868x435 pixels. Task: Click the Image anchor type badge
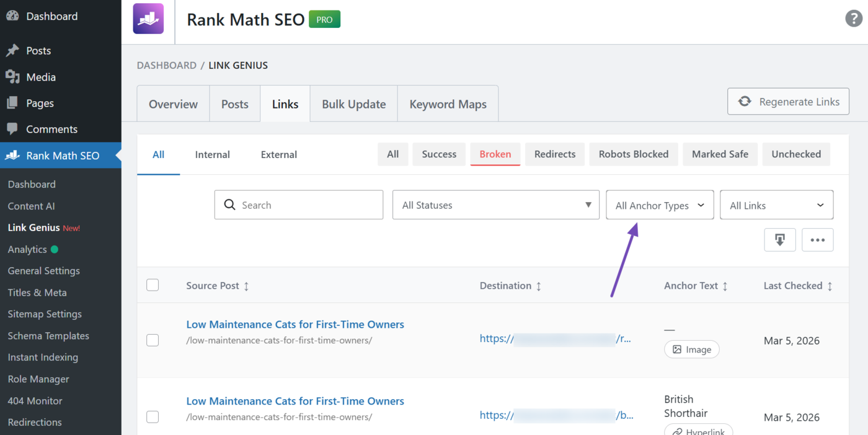(x=692, y=349)
